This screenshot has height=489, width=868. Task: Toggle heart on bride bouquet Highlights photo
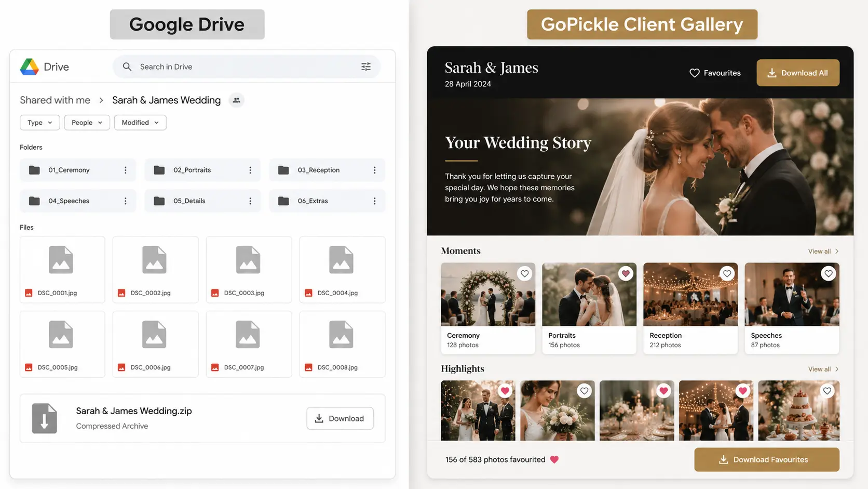pyautogui.click(x=584, y=391)
